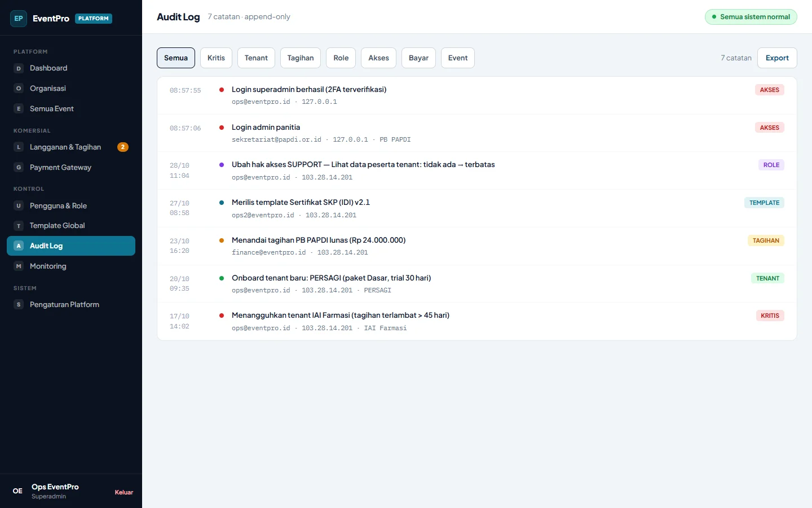Open Dashboard via its D icon
Viewport: 812px width, 508px height.
19,68
